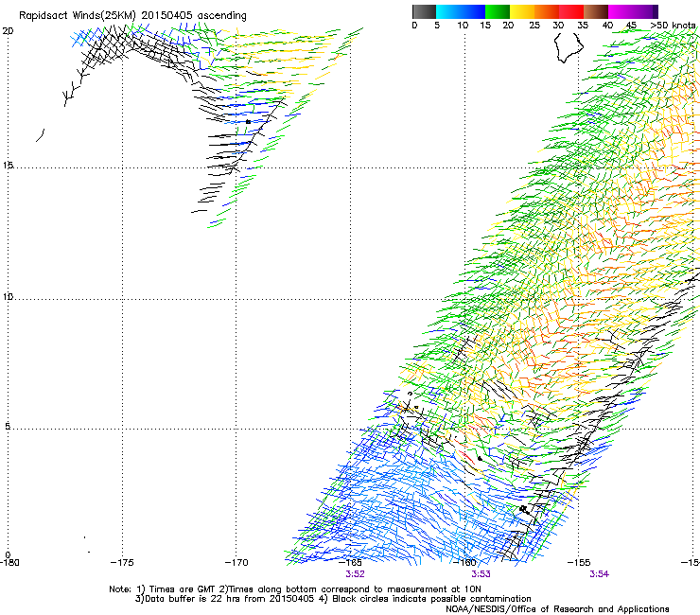Viewport: 700px width, 615px height.
Task: Click the '>50 knots' legend label
Action: [x=673, y=26]
